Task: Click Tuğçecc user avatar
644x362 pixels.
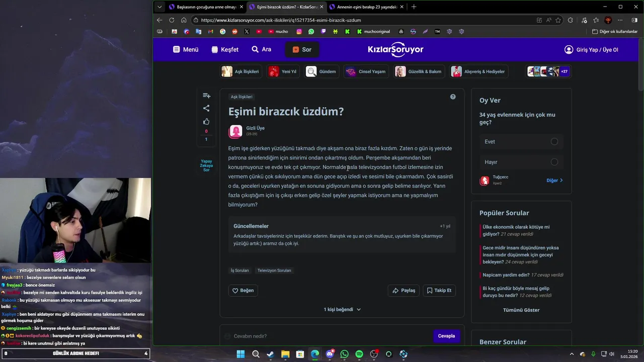Action: tap(485, 180)
